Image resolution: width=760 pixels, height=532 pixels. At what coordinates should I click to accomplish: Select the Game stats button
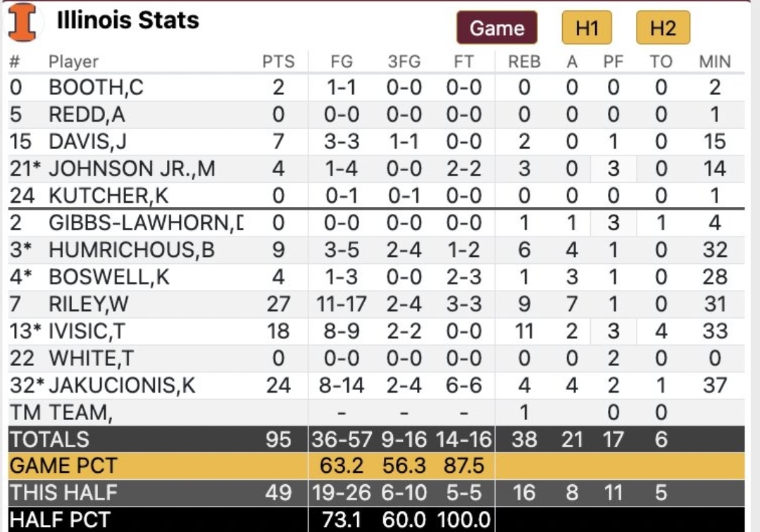pos(497,27)
